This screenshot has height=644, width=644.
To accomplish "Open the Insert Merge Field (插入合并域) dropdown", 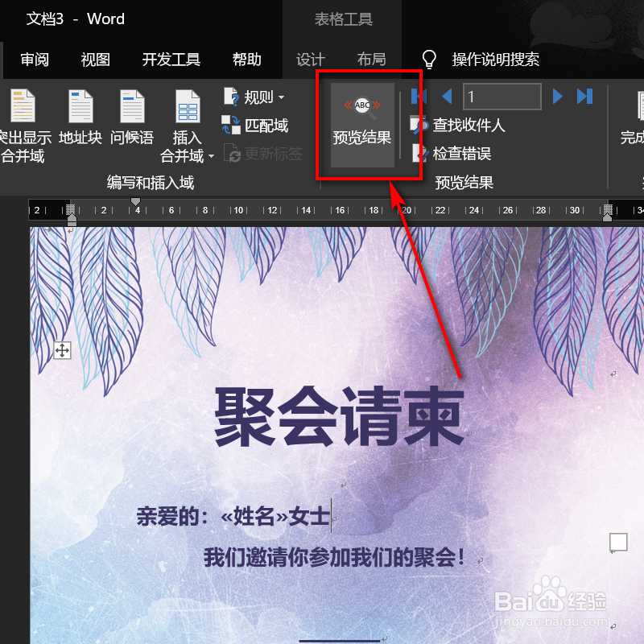I will click(187, 126).
